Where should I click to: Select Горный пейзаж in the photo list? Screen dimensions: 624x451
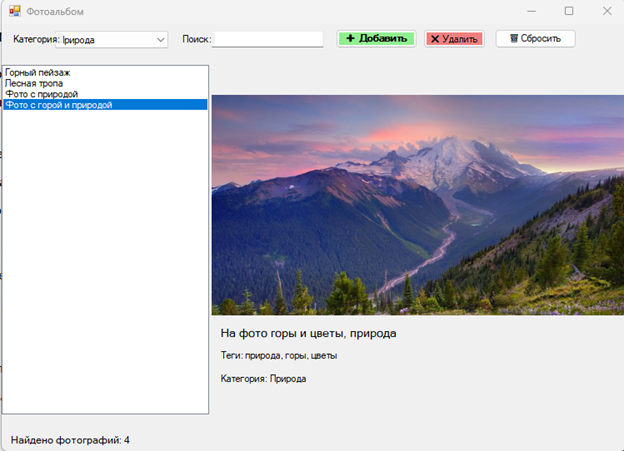pyautogui.click(x=38, y=73)
